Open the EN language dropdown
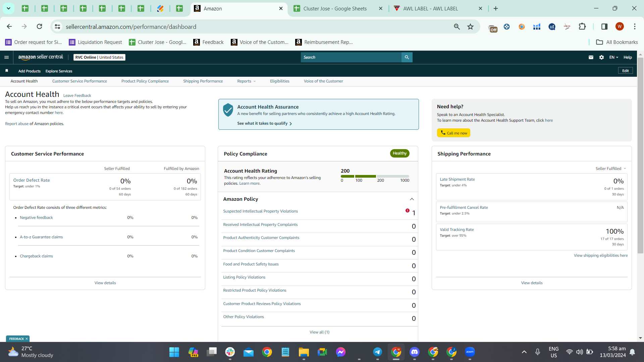Viewport: 644px width, 362px height. coord(614,57)
